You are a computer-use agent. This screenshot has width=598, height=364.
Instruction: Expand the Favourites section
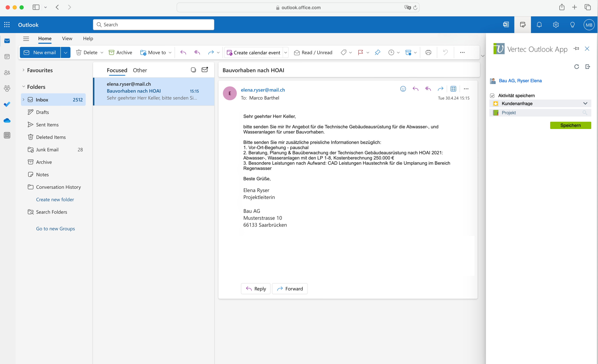(x=23, y=70)
